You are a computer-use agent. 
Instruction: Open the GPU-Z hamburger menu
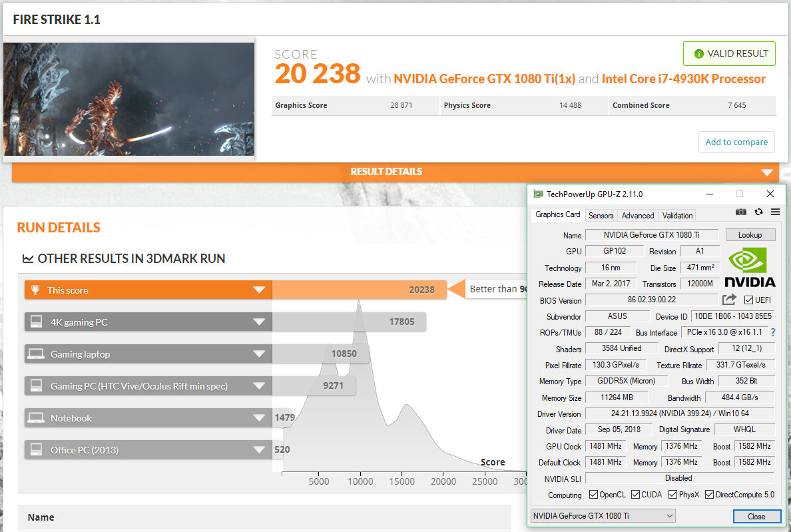tap(775, 212)
